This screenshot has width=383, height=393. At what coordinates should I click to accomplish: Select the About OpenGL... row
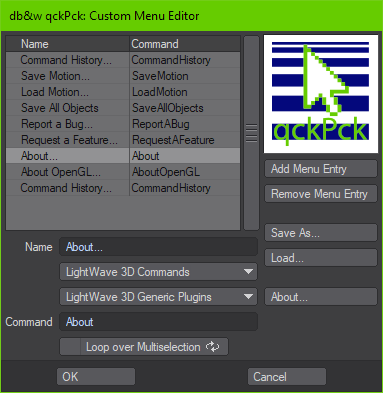click(123, 172)
